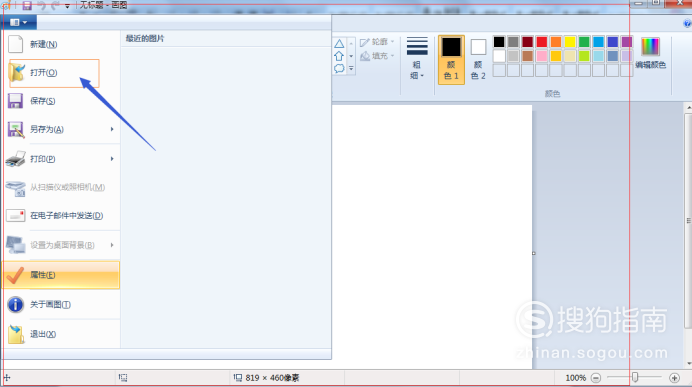Screen dimensions: 692x387
Task: Choose the Save (保存(S)) menu entry
Action: pos(61,101)
